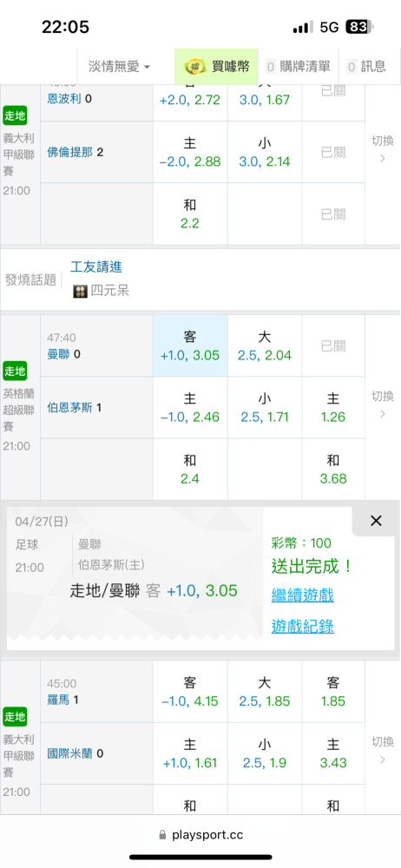Select 大 2.5, 2.04 over option

[265, 346]
